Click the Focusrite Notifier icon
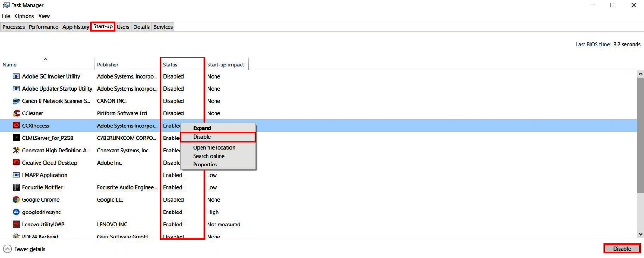This screenshot has height=258, width=644. 16,187
